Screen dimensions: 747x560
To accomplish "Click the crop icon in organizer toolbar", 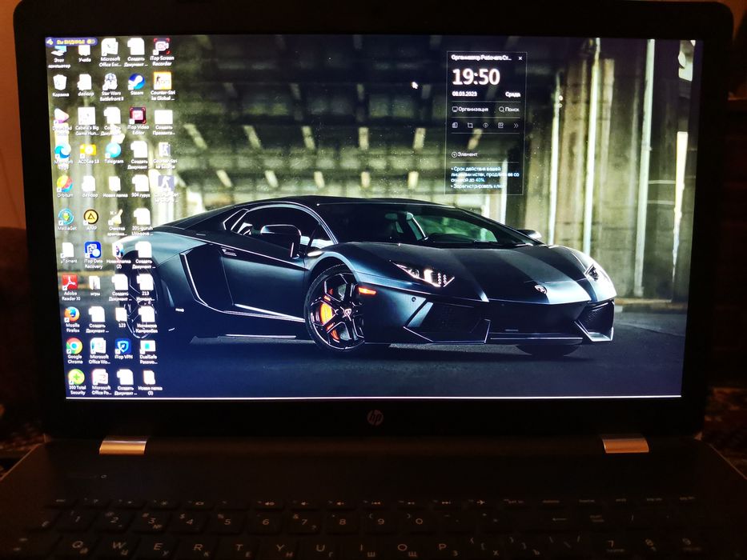I will (470, 126).
